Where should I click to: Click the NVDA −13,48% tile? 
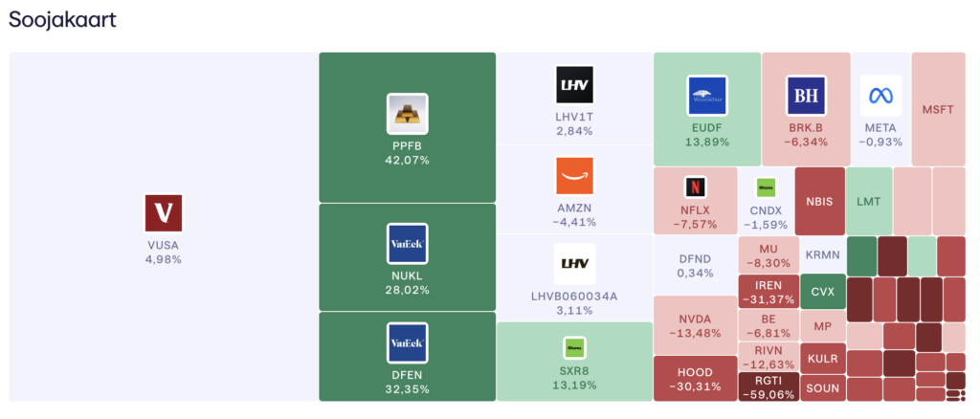pos(695,324)
